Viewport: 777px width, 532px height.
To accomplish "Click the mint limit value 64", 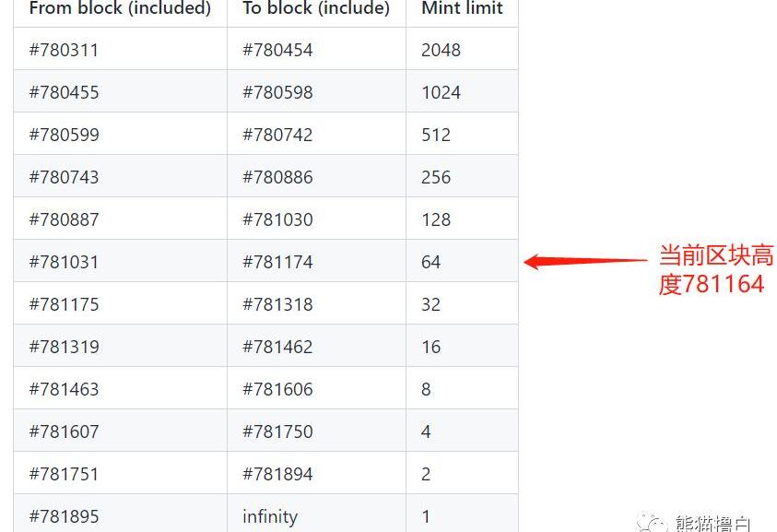I will [431, 262].
